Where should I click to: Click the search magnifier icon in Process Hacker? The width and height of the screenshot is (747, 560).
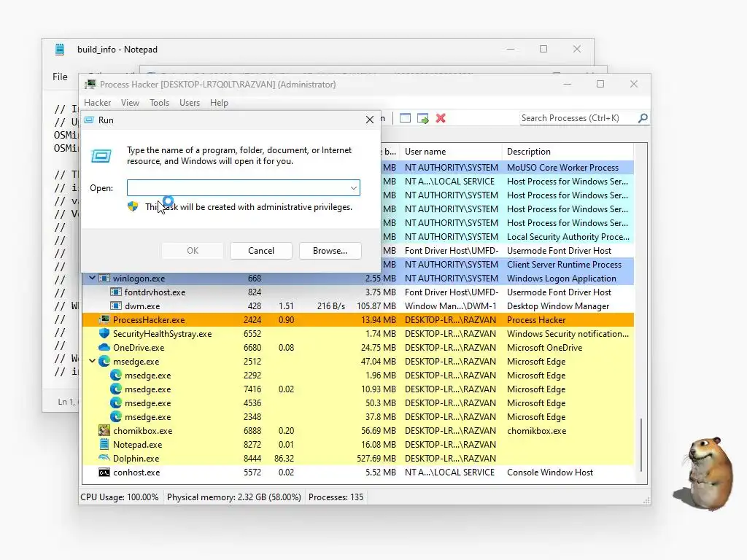[x=643, y=117]
